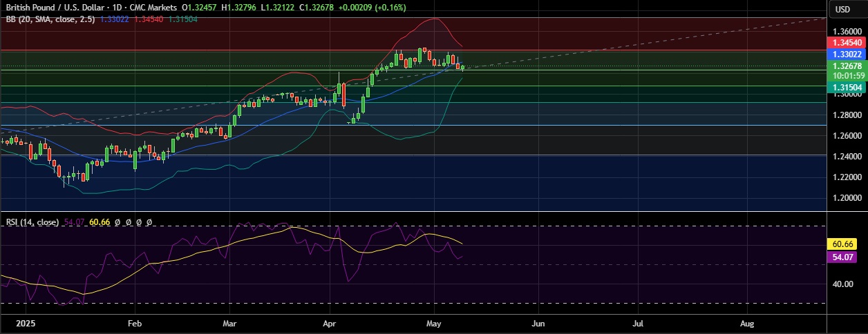868x334 pixels.
Task: Select the red 1.34540 upper band price label
Action: pos(847,43)
